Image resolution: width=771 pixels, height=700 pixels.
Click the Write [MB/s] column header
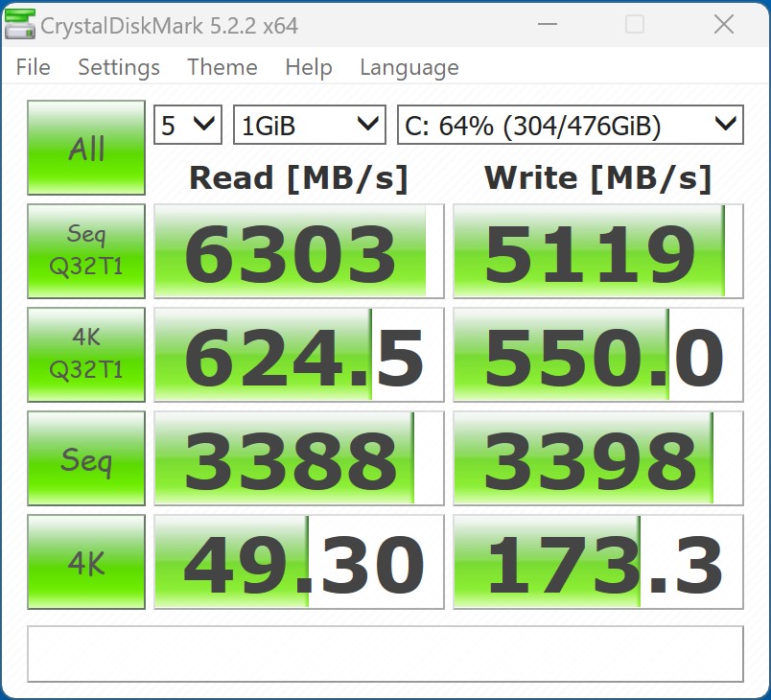597,178
